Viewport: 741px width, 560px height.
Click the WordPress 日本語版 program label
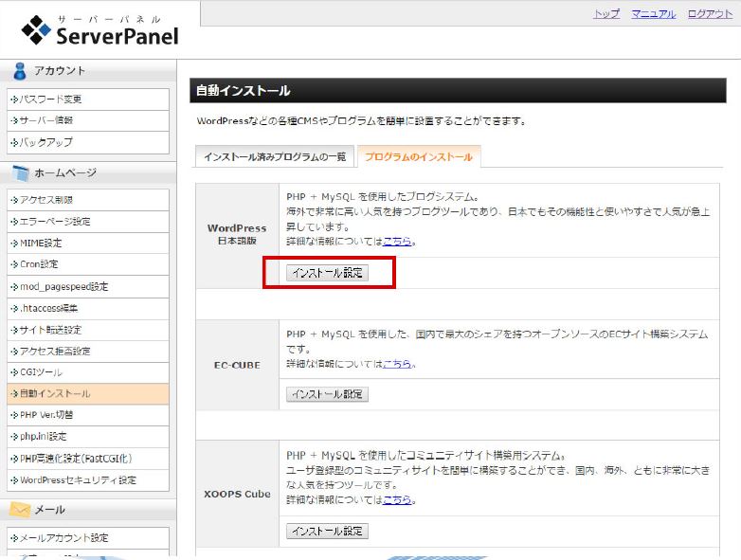pyautogui.click(x=237, y=234)
